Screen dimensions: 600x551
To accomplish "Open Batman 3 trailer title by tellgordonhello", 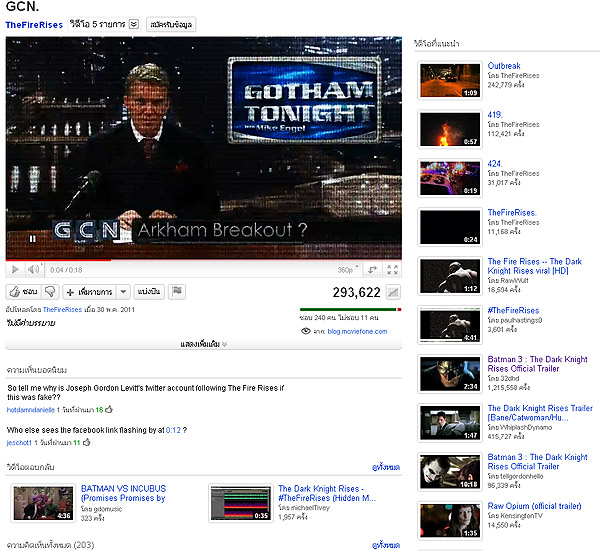I will tap(537, 462).
